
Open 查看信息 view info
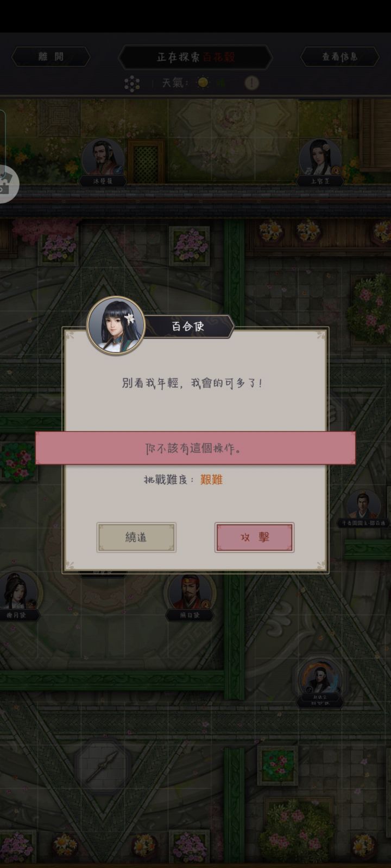[x=339, y=56]
